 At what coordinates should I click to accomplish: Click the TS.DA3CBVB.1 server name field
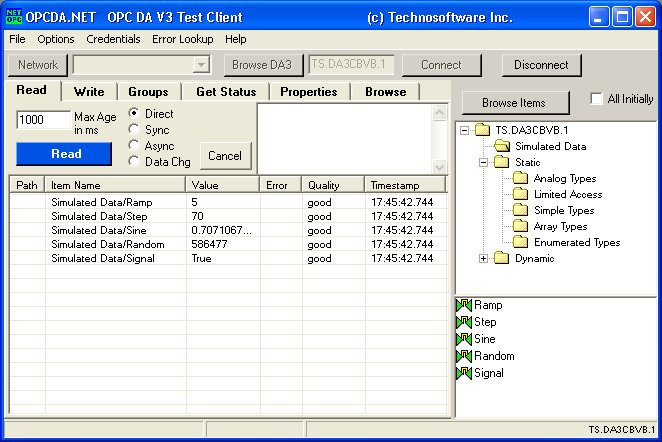click(x=351, y=65)
